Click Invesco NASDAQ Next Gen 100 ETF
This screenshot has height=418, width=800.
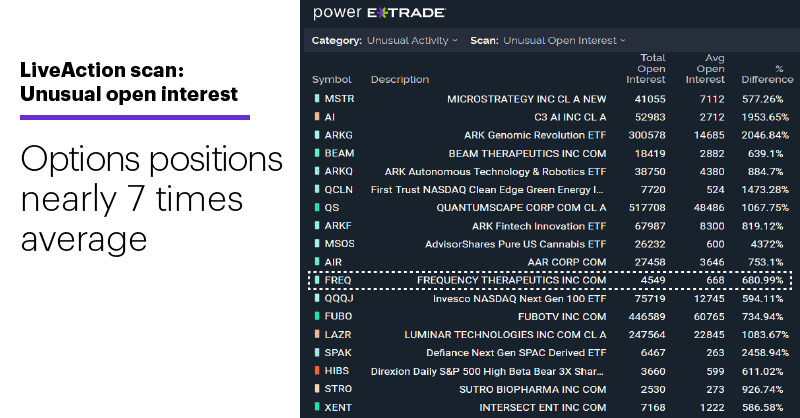coord(519,299)
